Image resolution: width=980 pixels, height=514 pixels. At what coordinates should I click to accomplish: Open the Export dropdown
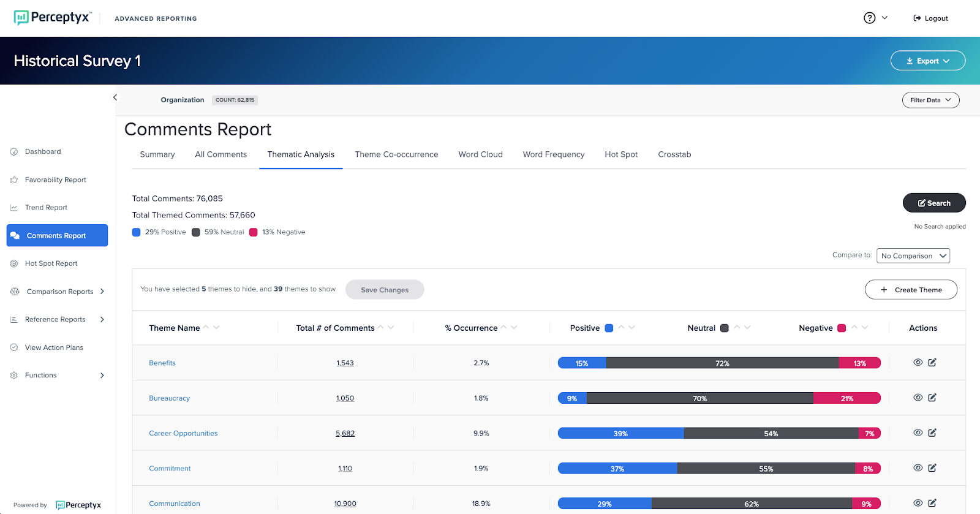pyautogui.click(x=928, y=61)
